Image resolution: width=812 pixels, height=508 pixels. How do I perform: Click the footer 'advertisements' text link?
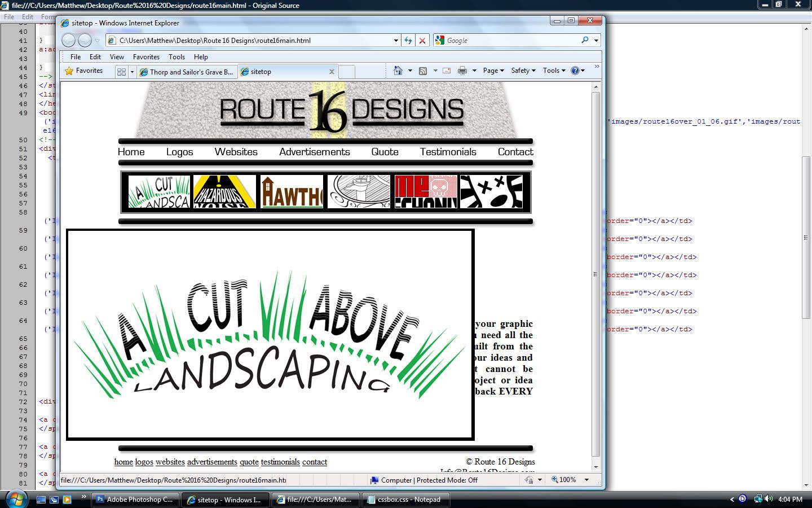[x=212, y=462]
